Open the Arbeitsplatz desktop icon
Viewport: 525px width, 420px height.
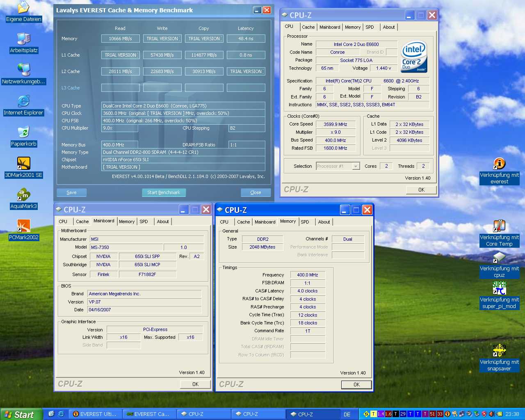click(24, 43)
